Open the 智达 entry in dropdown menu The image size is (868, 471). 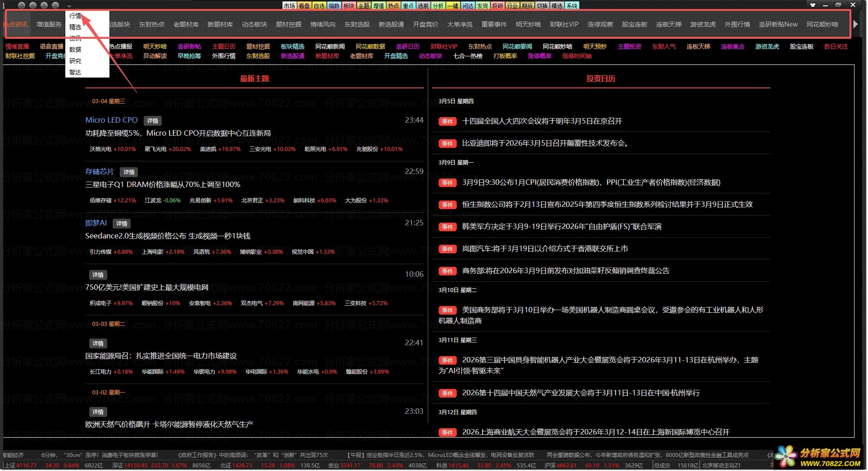75,72
